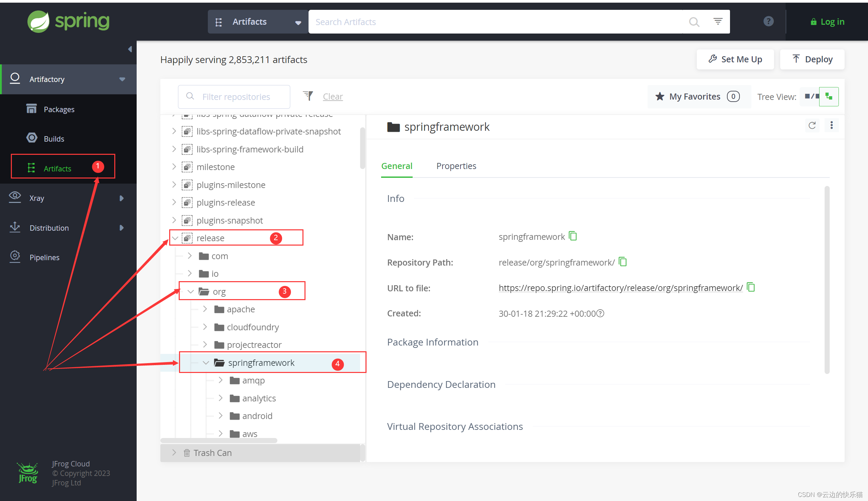Click the Xray section icon in sidebar
The height and width of the screenshot is (501, 868).
click(x=14, y=197)
